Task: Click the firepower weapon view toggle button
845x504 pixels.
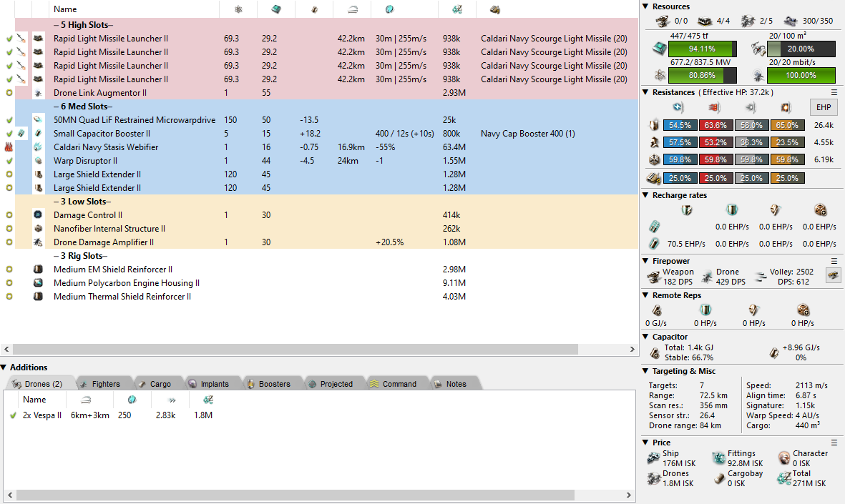Action: [833, 275]
